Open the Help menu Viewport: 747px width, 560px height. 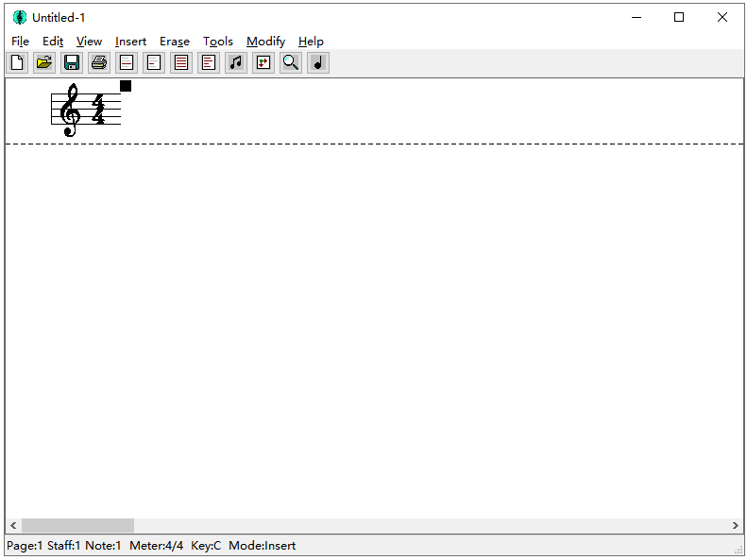tap(311, 42)
